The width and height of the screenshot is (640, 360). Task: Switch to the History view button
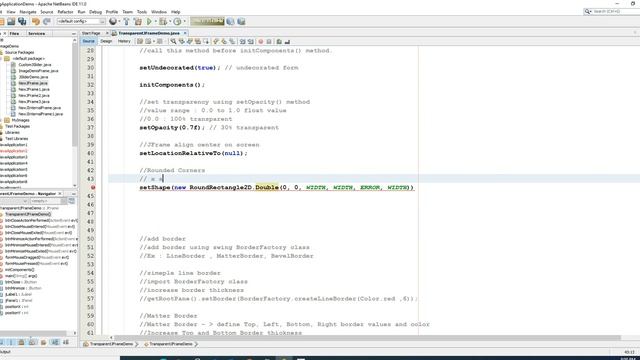coord(124,41)
